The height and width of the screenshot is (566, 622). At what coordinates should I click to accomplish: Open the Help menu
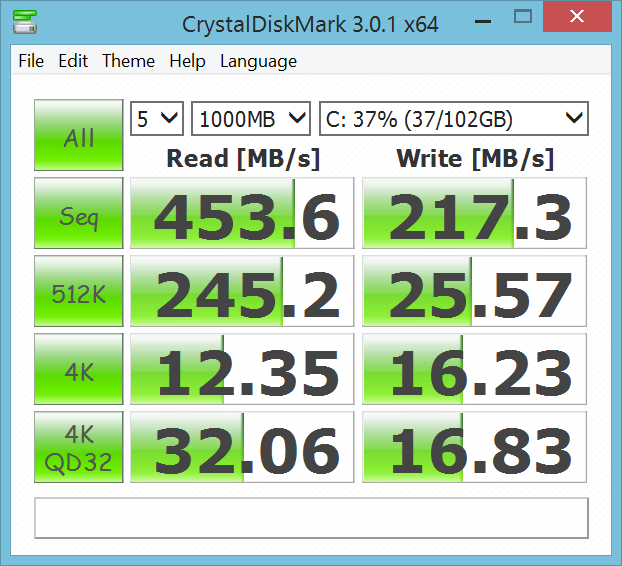click(x=187, y=61)
